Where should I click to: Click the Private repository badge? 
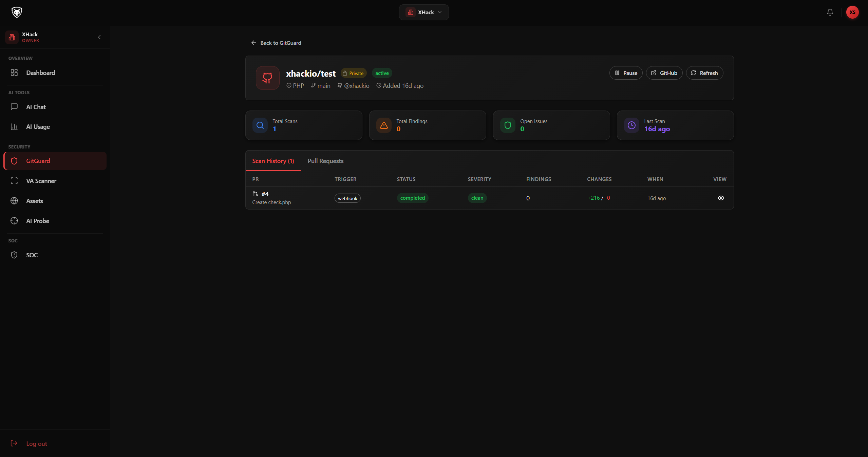(x=353, y=73)
